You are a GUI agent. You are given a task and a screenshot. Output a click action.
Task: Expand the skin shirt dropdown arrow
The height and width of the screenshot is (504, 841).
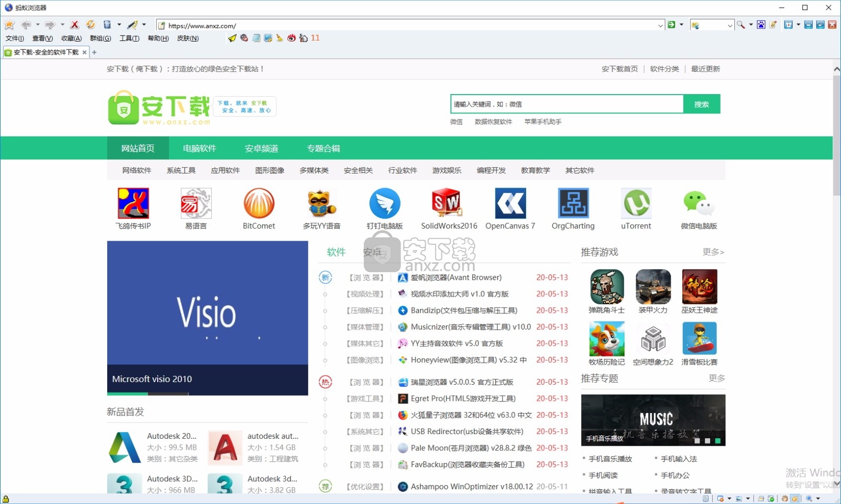[x=798, y=25]
